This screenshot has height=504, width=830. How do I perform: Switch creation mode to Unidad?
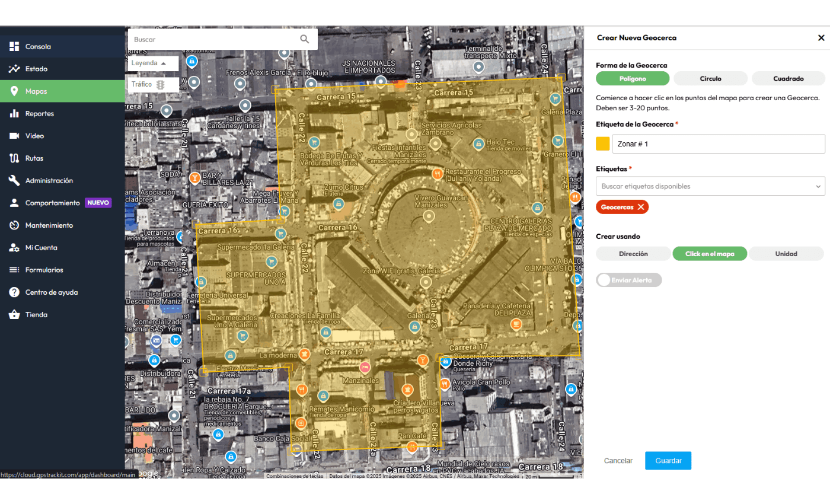(786, 254)
